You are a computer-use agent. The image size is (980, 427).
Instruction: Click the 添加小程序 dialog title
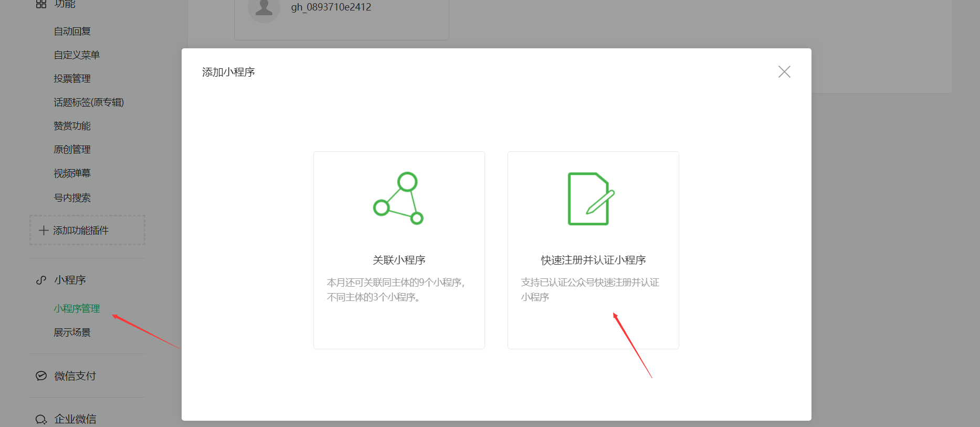click(228, 72)
